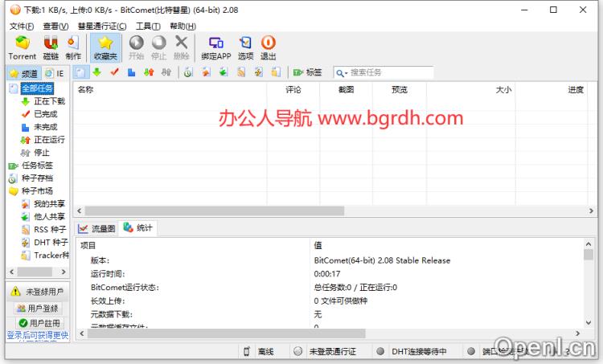Filter unfinished tasks with blue block icon
The width and height of the screenshot is (603, 364).
(x=132, y=72)
